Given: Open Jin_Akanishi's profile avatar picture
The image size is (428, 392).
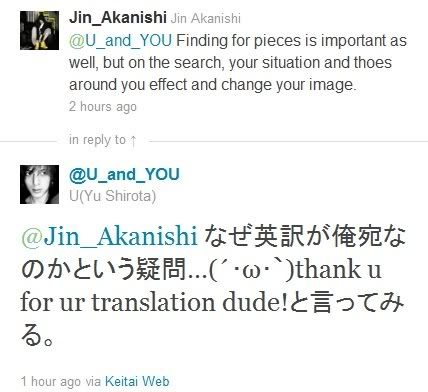Looking at the screenshot, I should pos(39,30).
